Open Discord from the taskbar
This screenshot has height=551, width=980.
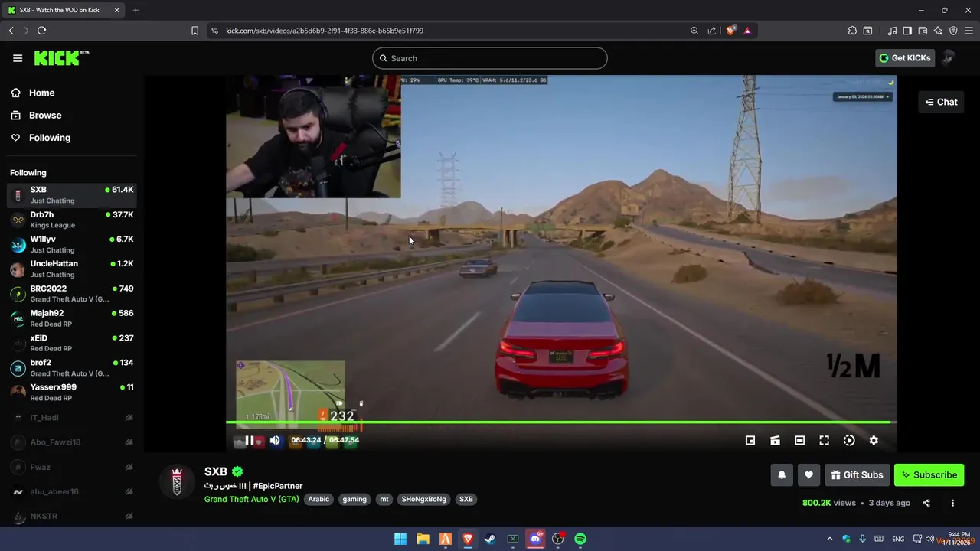click(535, 539)
